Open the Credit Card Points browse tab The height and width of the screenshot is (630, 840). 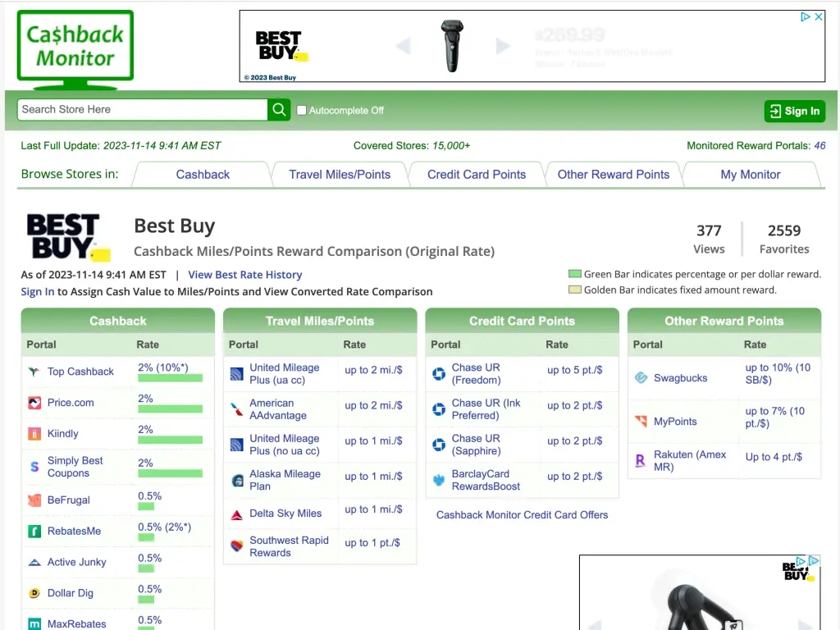tap(477, 175)
